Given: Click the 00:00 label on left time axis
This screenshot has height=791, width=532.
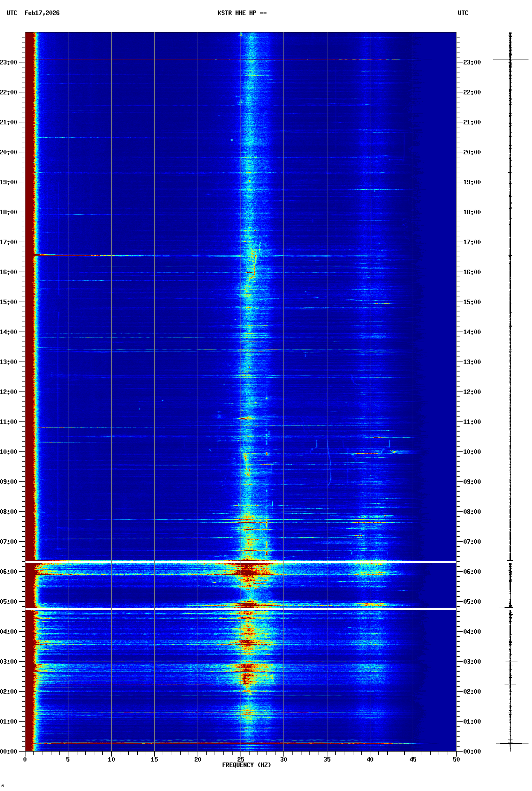Looking at the screenshot, I should (x=9, y=752).
